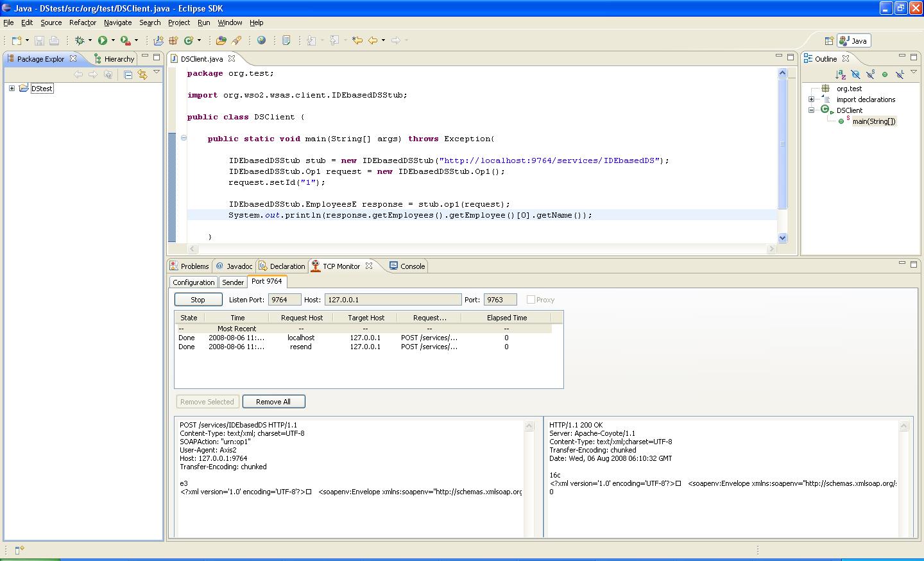This screenshot has width=924, height=561.
Task: Click the Listen Port field showing 9764
Action: tap(284, 300)
